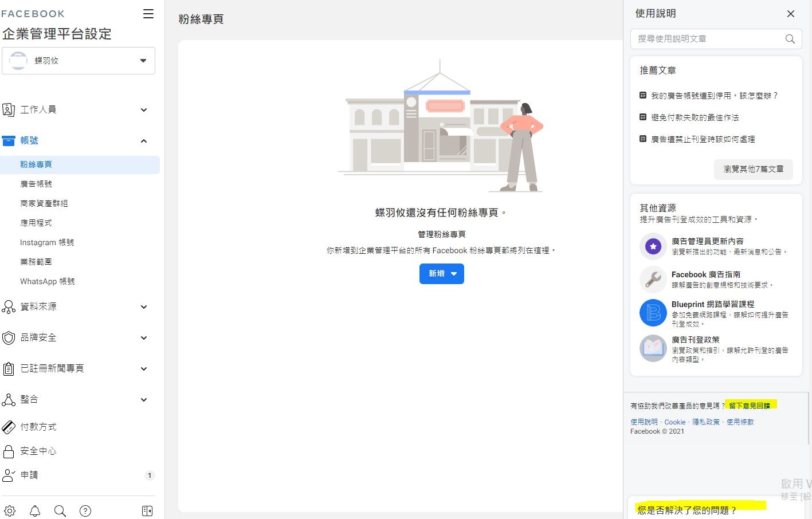
Task: Open Facebook 廣告指南 resource
Action: click(706, 274)
